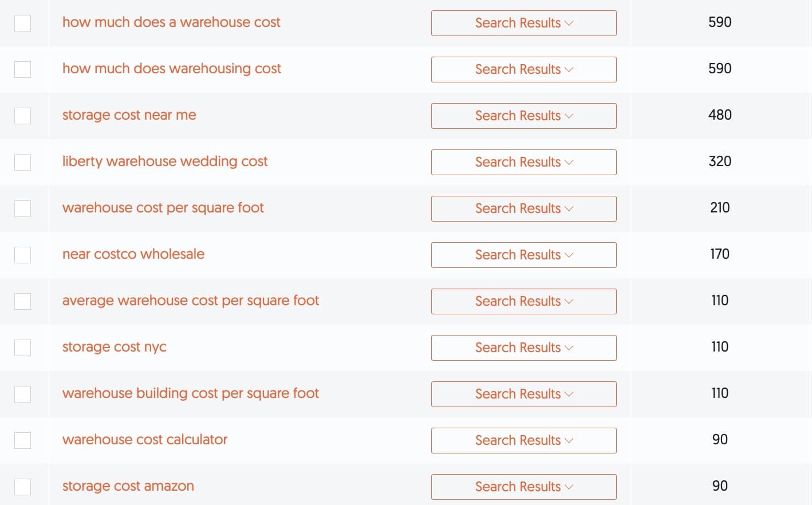This screenshot has height=505, width=812.
Task: Show Search Results menu for 'storage cost amazon'
Action: (x=523, y=487)
